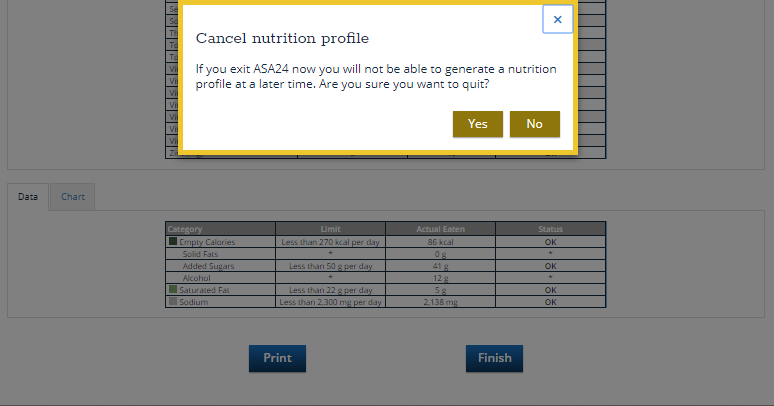Open the Chart tab

(73, 197)
